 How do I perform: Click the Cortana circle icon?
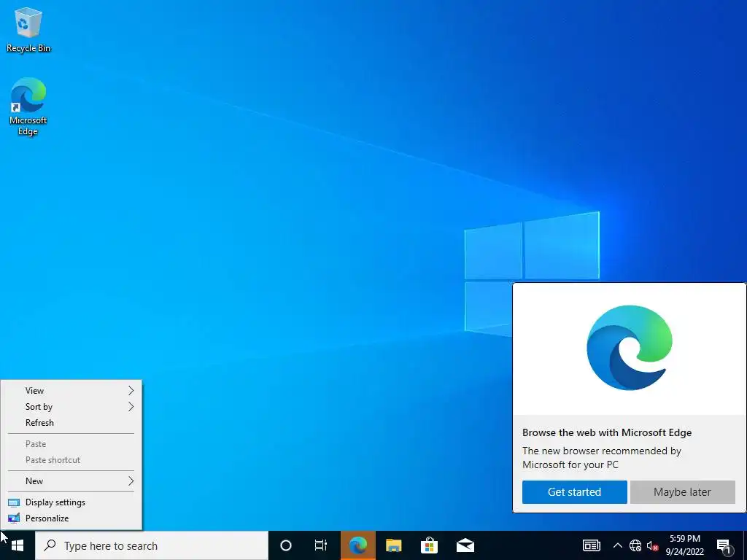pos(286,545)
